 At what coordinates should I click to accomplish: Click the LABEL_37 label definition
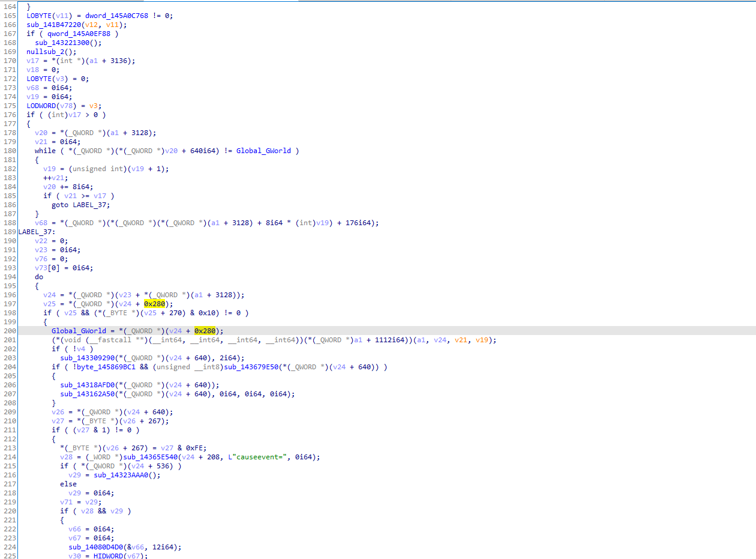point(36,232)
